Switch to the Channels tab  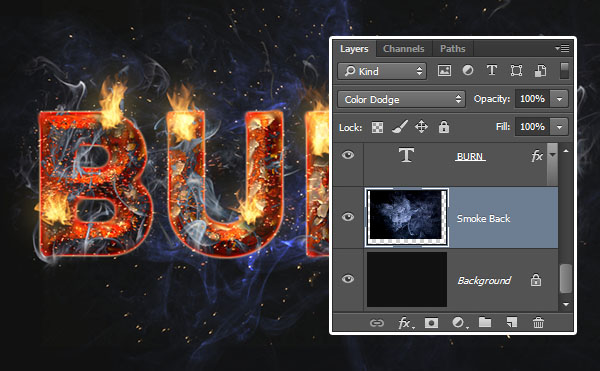point(403,49)
